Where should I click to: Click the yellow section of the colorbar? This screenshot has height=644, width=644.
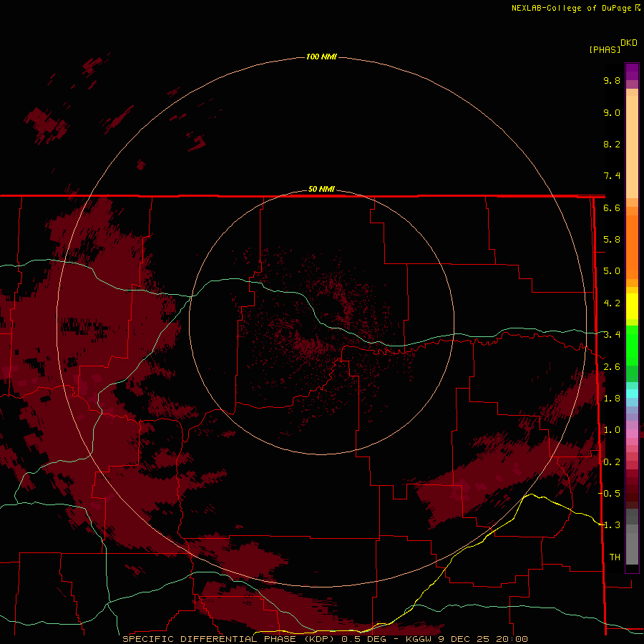[632, 306]
